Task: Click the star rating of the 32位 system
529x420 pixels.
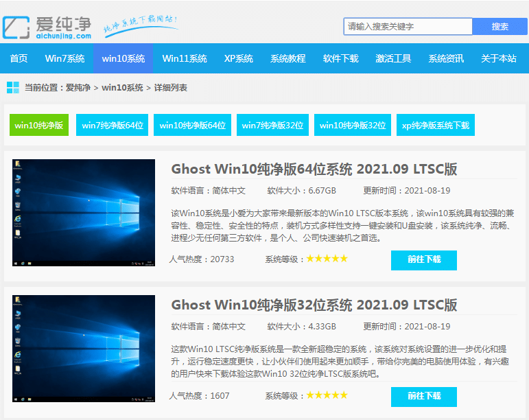Action: click(327, 395)
